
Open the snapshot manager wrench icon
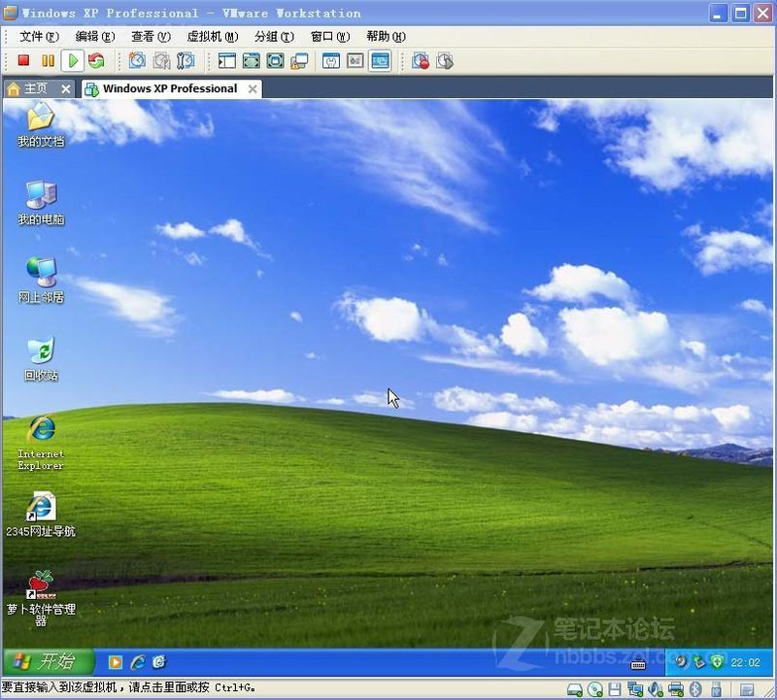click(186, 61)
